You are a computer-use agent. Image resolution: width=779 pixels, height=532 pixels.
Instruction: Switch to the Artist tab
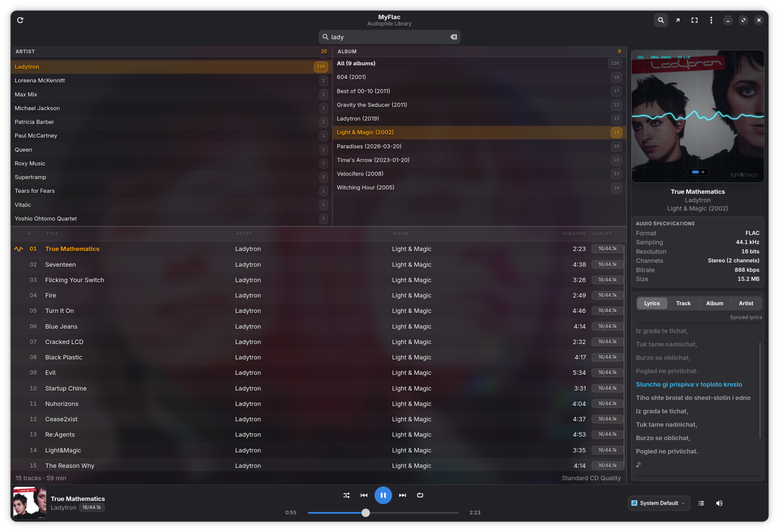(x=746, y=303)
